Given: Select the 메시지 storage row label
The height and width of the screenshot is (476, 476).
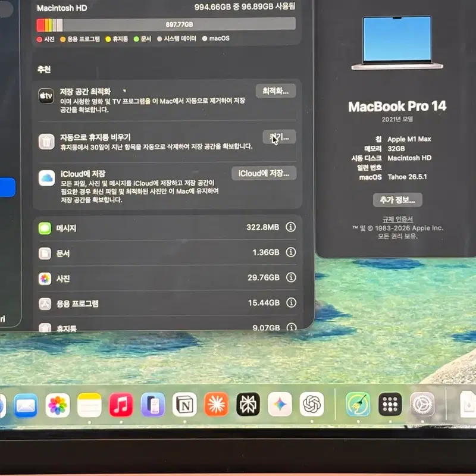Looking at the screenshot, I should [x=66, y=228].
